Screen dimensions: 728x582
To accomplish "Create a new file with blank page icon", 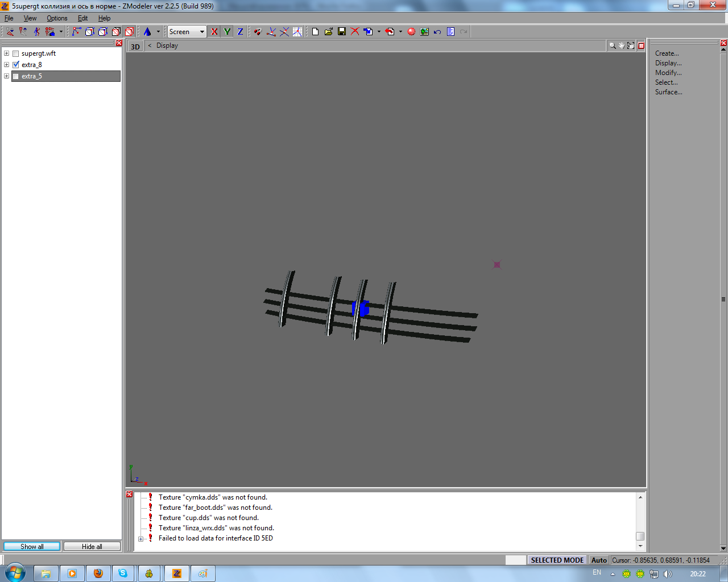I will pos(315,32).
